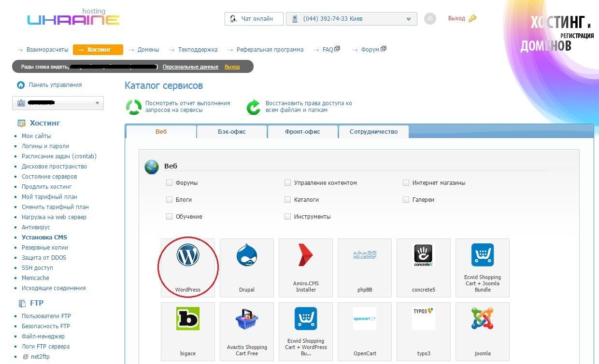Pick the OpenCart icon
The height and width of the screenshot is (364, 599).
365,319
